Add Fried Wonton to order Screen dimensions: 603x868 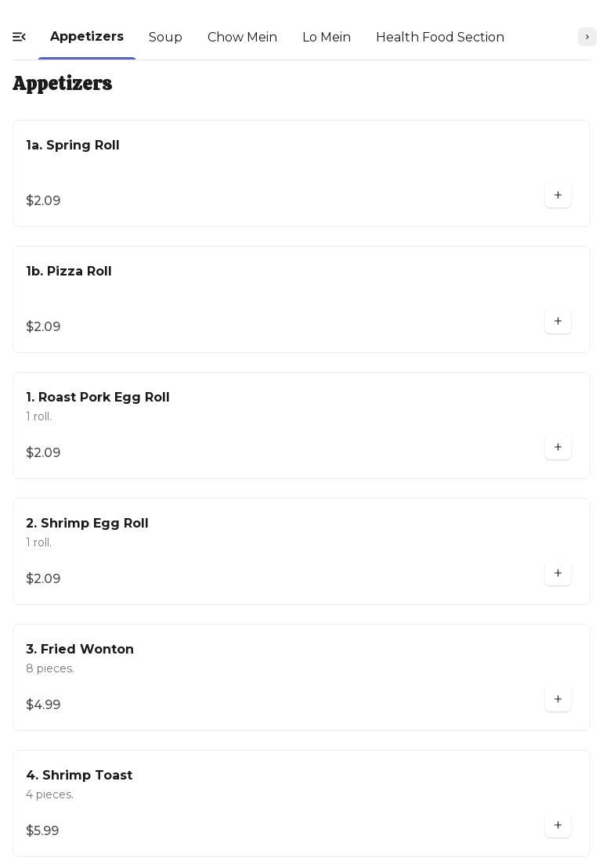[x=558, y=700]
